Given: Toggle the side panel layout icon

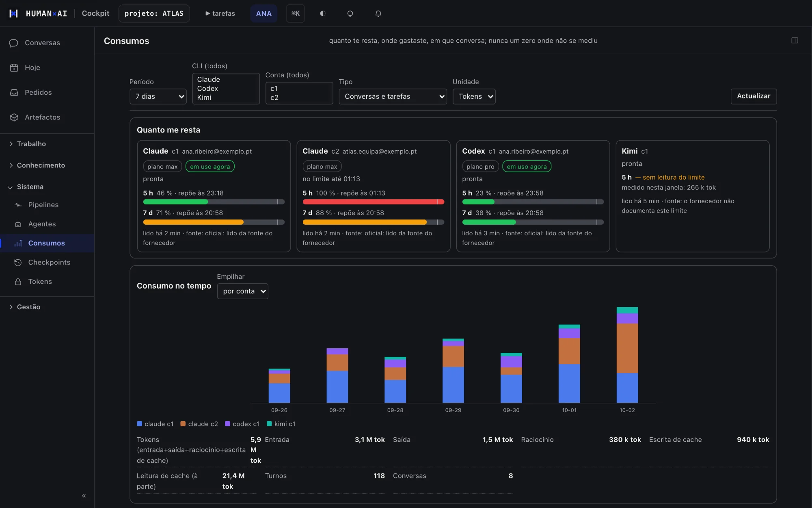Looking at the screenshot, I should tap(795, 40).
